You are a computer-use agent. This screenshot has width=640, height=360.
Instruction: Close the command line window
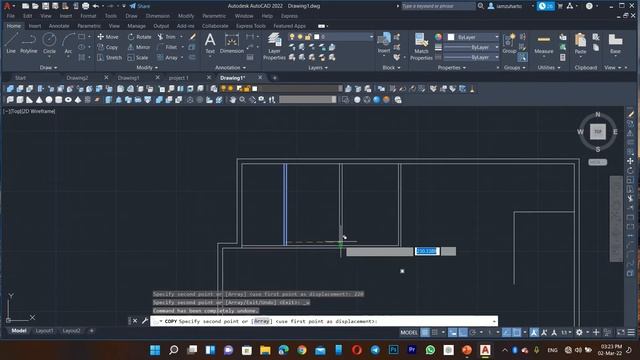click(x=135, y=321)
